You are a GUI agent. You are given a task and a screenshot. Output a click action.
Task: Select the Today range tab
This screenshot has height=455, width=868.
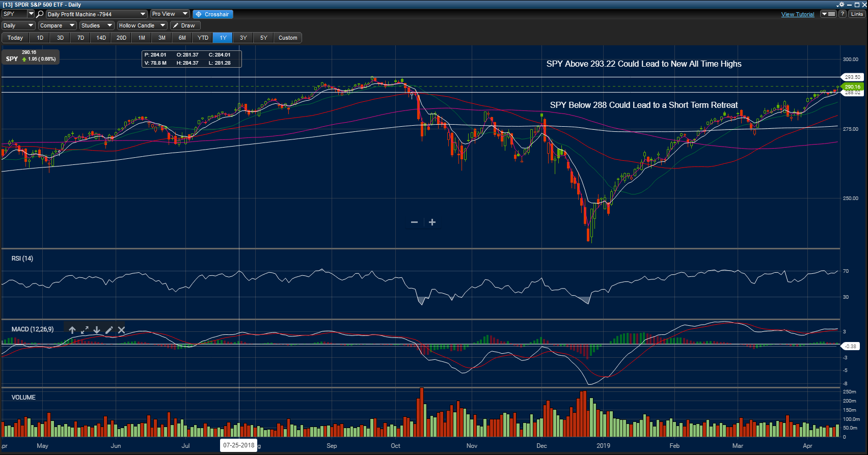pyautogui.click(x=15, y=38)
